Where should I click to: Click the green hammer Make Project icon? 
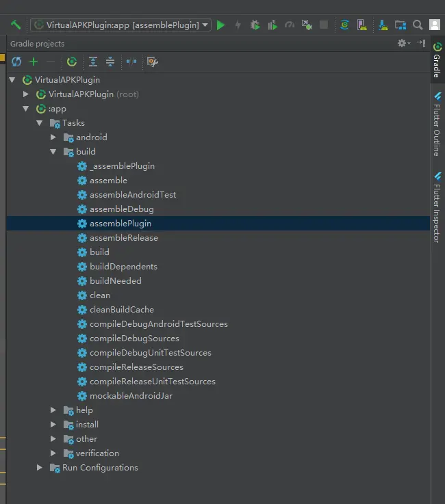(x=16, y=25)
